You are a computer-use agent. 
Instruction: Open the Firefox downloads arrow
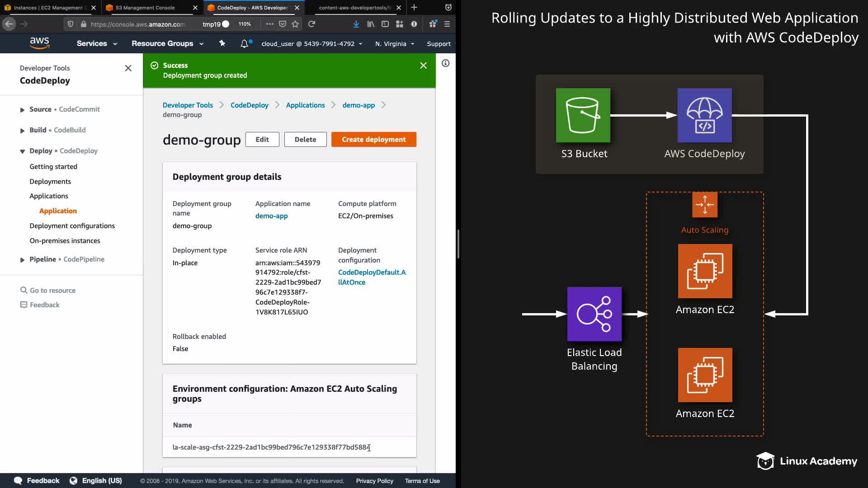[x=356, y=24]
